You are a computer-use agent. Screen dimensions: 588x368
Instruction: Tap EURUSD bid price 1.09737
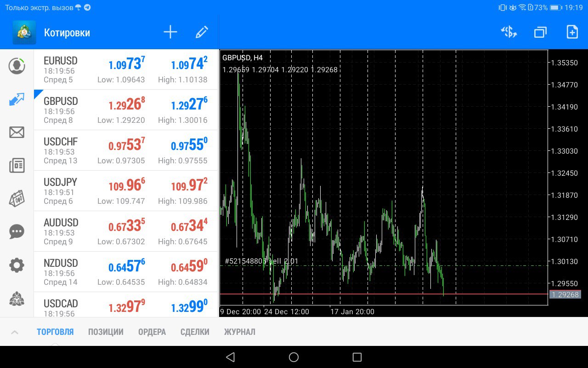pyautogui.click(x=127, y=63)
